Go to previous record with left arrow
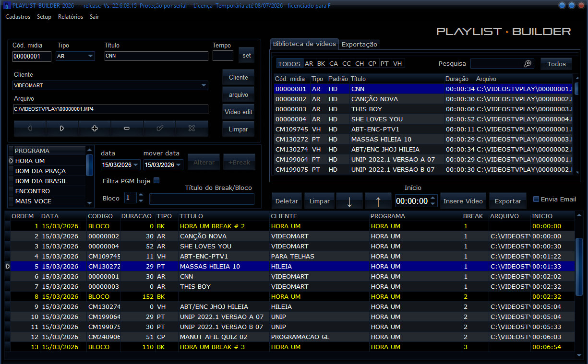588x364 pixels. pos(30,129)
